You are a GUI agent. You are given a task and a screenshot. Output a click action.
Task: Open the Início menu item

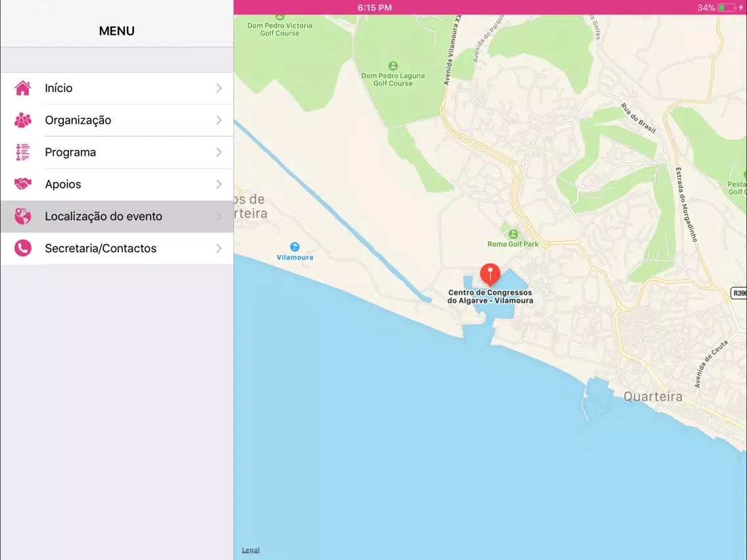[117, 88]
